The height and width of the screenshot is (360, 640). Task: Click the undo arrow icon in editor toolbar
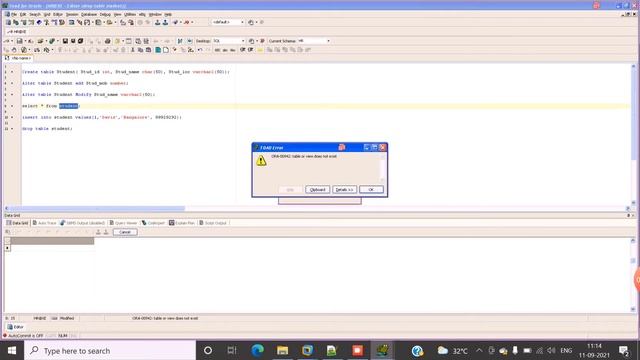pos(200,50)
